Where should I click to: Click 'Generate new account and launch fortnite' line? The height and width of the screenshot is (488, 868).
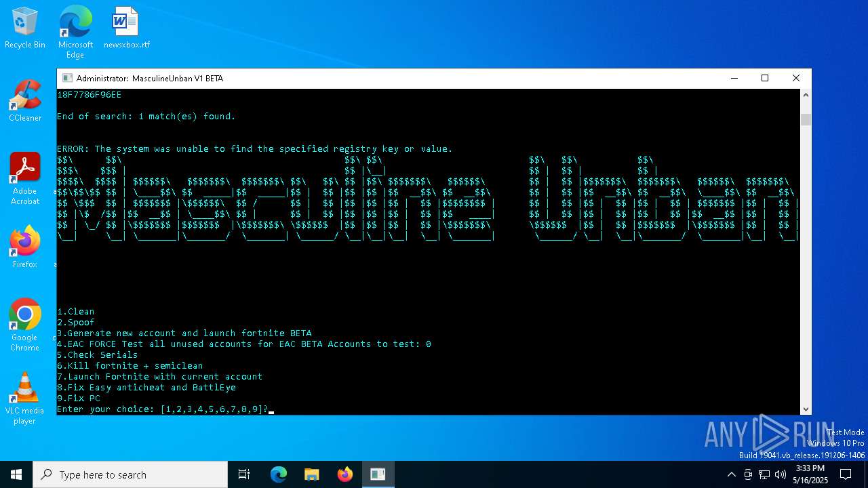pos(184,333)
